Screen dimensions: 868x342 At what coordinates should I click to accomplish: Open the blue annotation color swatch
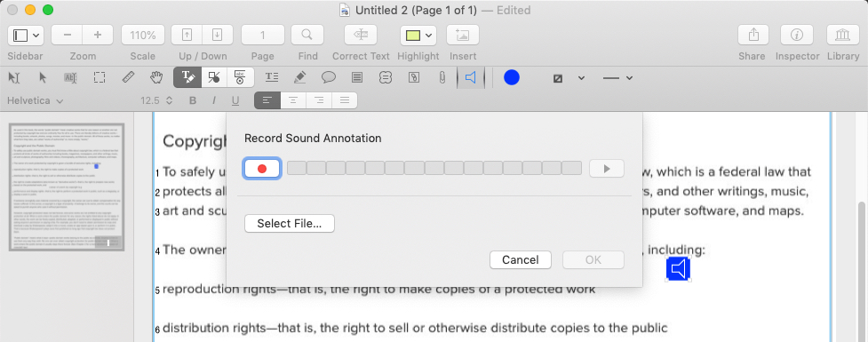(512, 78)
